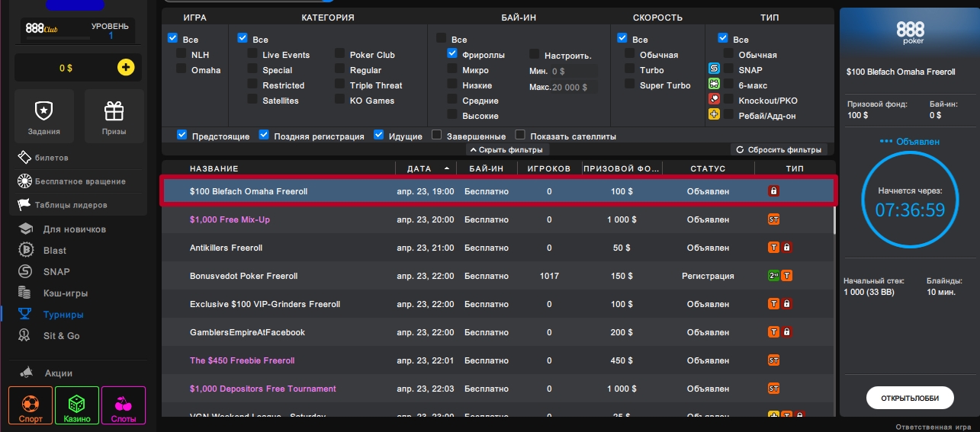Open the Кэш-игры section
The width and height of the screenshot is (980, 432).
click(66, 293)
